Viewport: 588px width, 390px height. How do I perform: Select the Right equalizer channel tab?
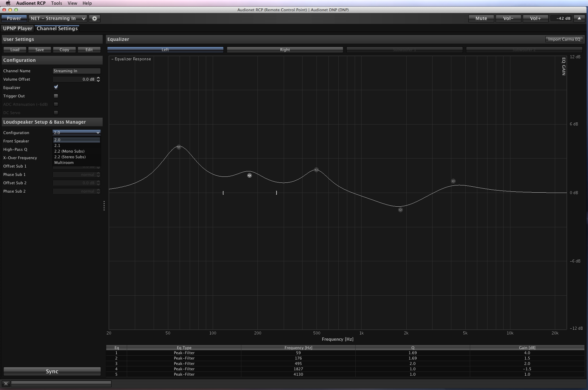(x=285, y=50)
